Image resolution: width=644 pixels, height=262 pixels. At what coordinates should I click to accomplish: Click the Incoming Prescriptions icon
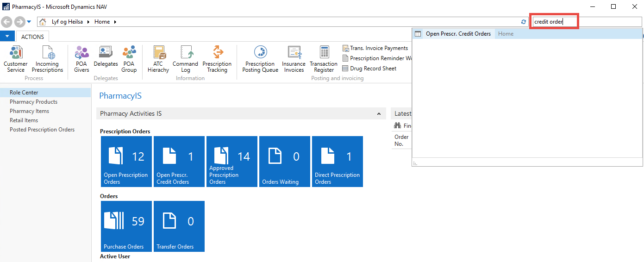click(47, 59)
